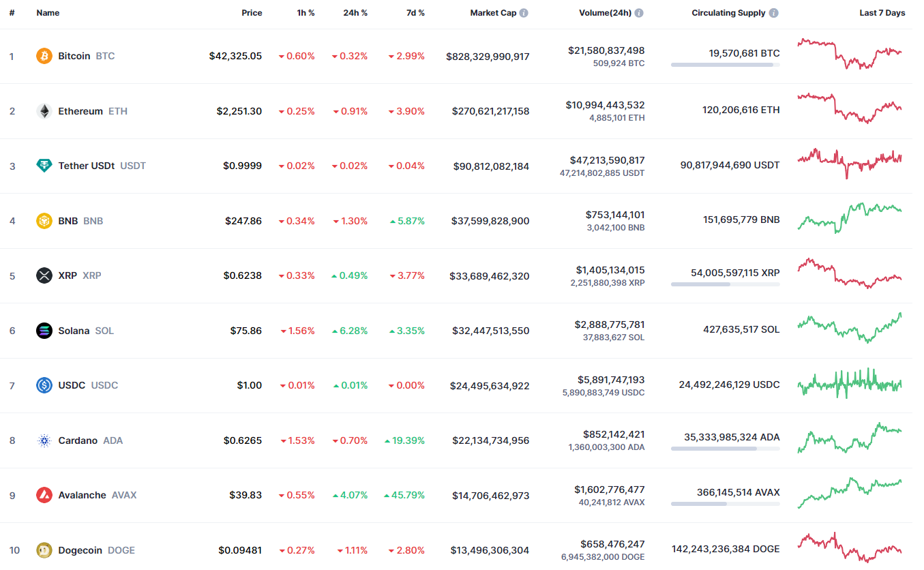Viewport: 924px width, 570px height.
Task: Click the Avalanche red logo icon
Action: tap(44, 495)
